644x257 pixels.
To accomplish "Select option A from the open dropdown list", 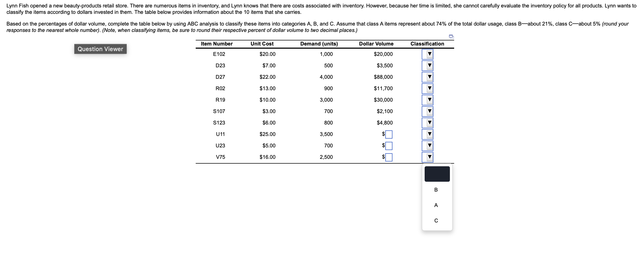I will (x=436, y=205).
